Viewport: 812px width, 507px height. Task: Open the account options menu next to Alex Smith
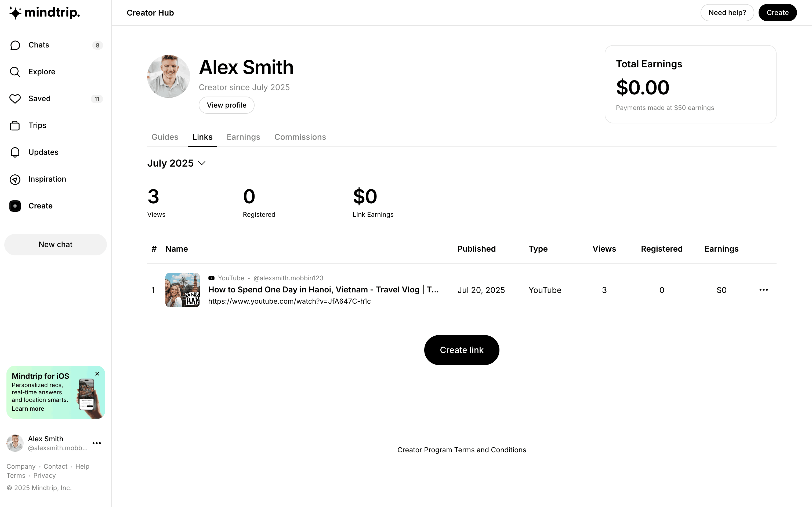97,443
